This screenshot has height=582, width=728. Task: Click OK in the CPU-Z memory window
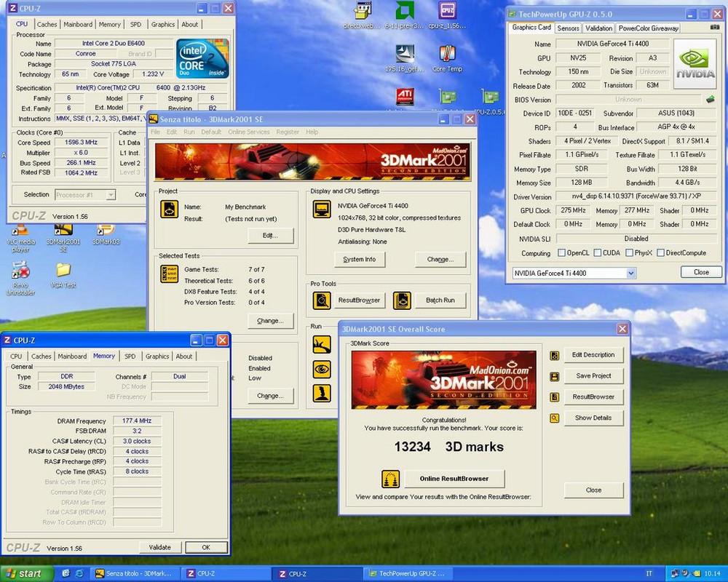[206, 548]
